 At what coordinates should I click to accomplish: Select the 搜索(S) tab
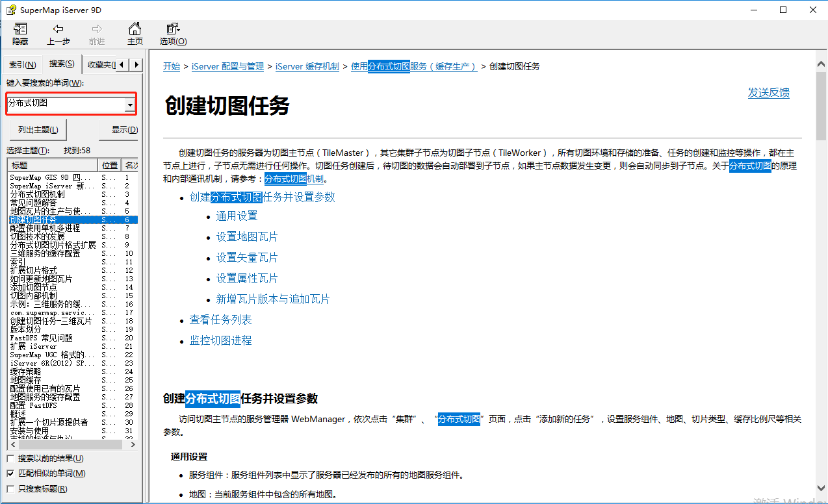point(62,64)
